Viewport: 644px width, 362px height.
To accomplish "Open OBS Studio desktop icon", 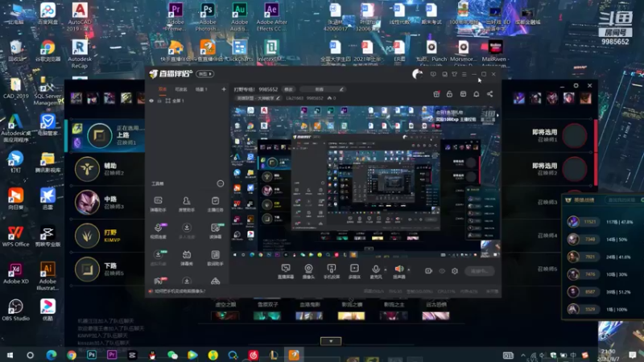I will [15, 311].
